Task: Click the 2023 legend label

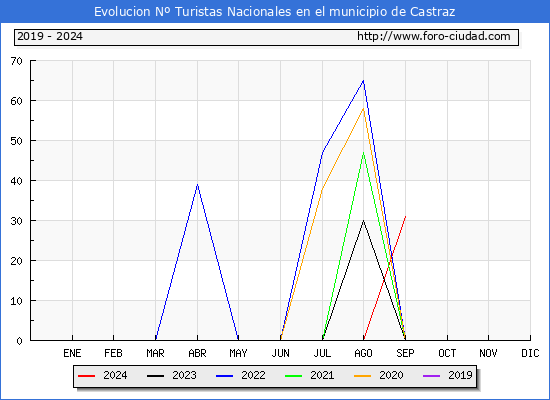Action: click(x=184, y=375)
